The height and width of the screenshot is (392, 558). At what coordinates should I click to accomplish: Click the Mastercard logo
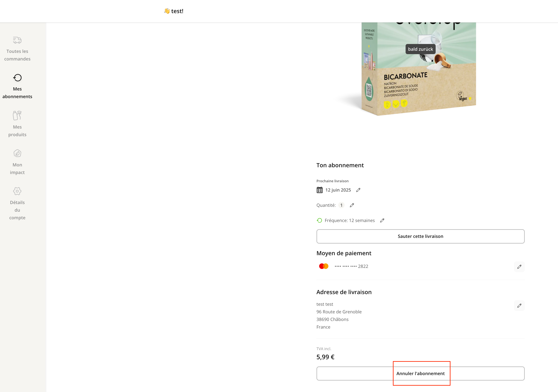click(x=324, y=266)
